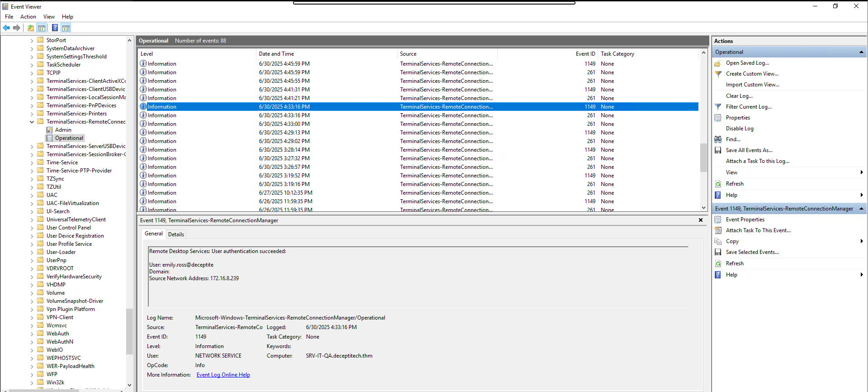The height and width of the screenshot is (392, 868).
Task: Click the blue Help toolbar icon
Action: (x=55, y=28)
